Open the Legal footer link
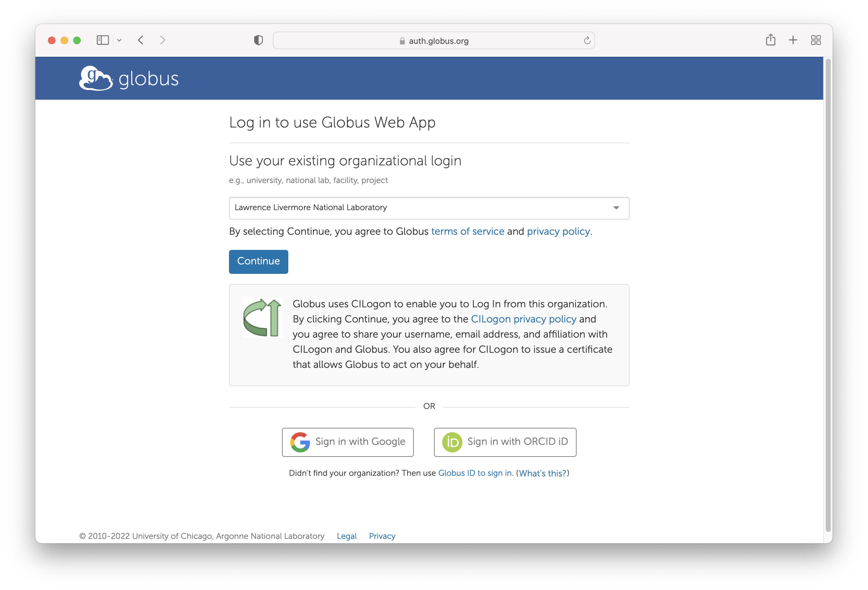The image size is (868, 590). [x=346, y=535]
